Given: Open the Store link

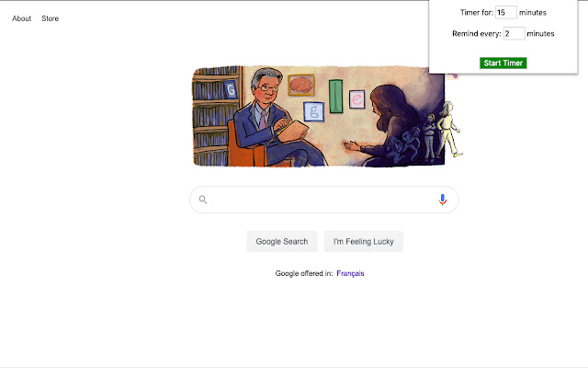Looking at the screenshot, I should coord(50,18).
